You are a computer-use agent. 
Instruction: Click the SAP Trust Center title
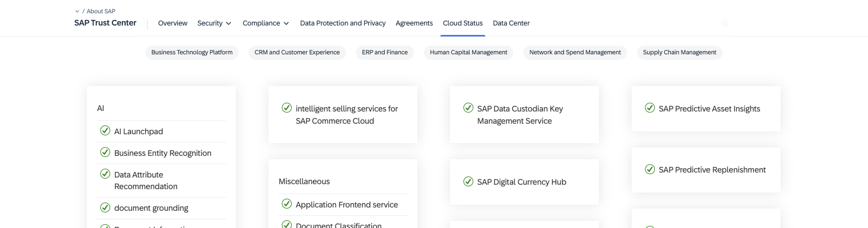tap(105, 23)
